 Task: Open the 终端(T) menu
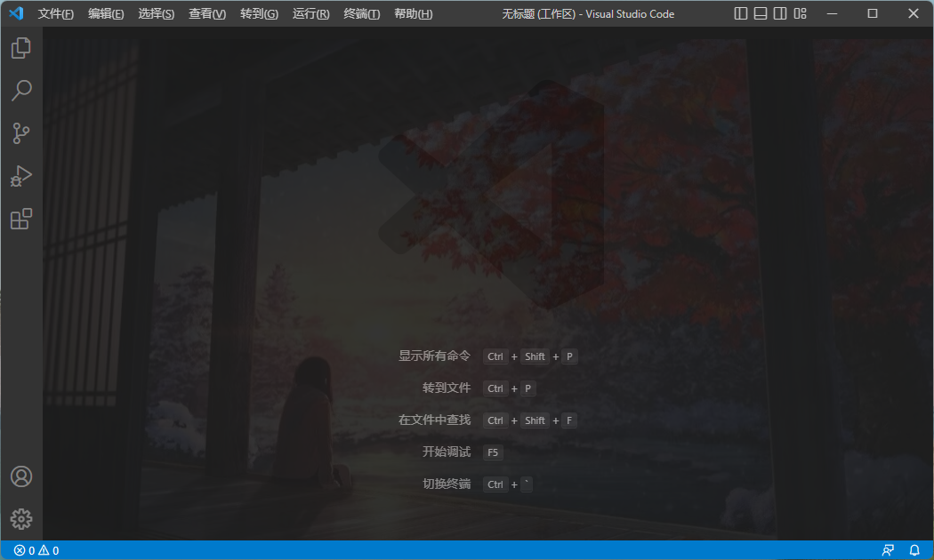pyautogui.click(x=361, y=13)
